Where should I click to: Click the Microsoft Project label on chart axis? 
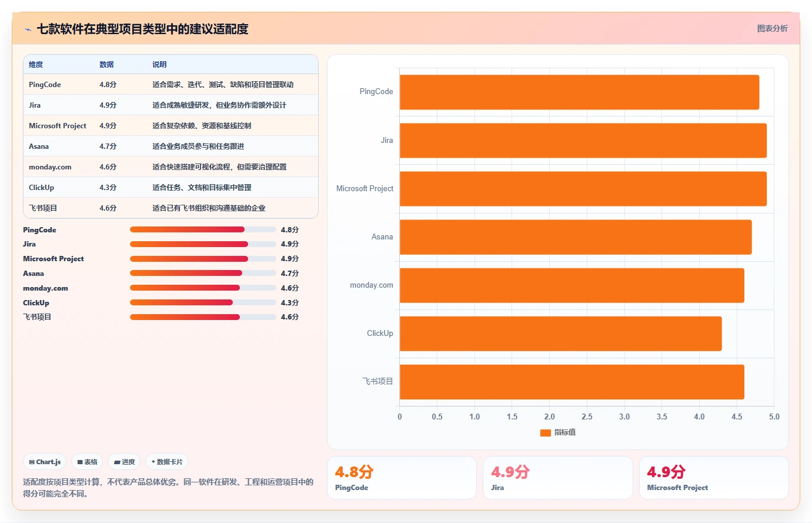click(x=365, y=189)
